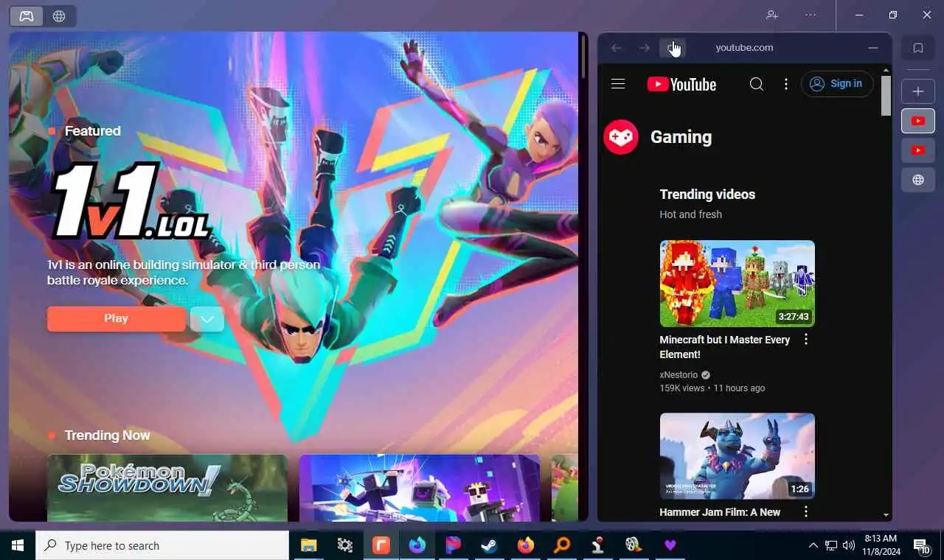Switch to the globe browsing tab
The image size is (944, 560).
(59, 15)
